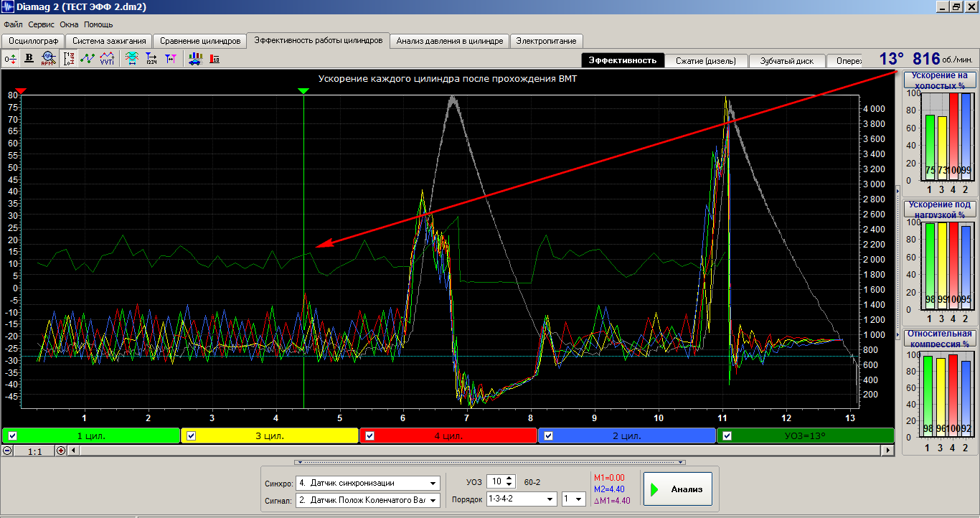Viewport: 980px width, 518px height.
Task: Click the Diamag app icon in title bar
Action: tap(7, 6)
